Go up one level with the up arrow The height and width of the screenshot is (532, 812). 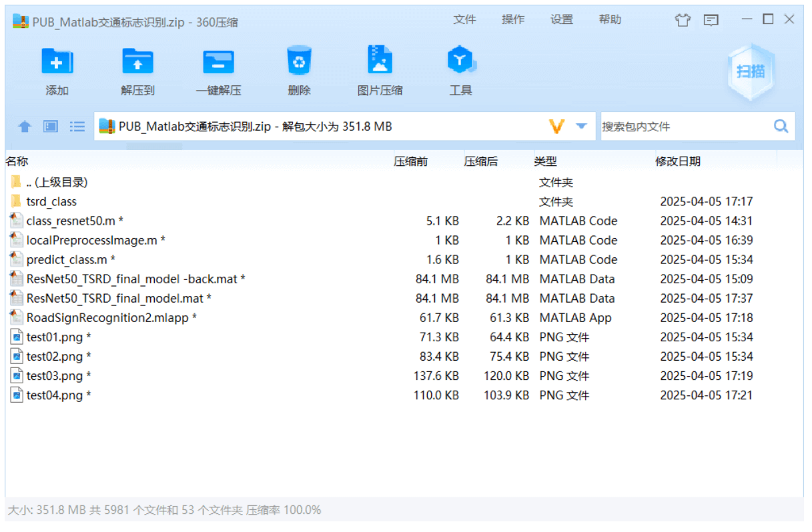point(25,126)
